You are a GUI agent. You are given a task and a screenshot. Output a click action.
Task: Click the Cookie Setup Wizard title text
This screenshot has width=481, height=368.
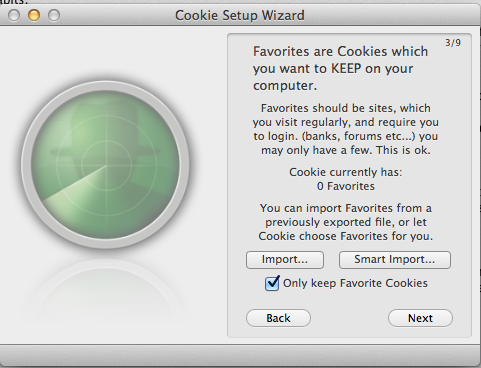pos(240,15)
